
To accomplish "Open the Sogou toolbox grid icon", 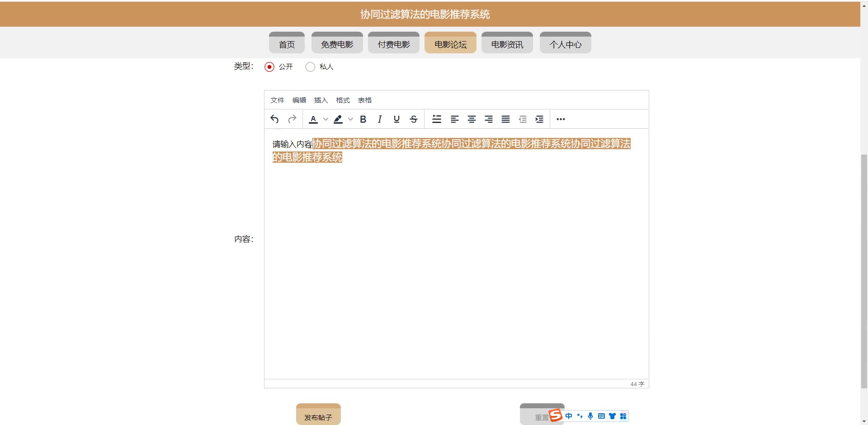I will pos(623,416).
